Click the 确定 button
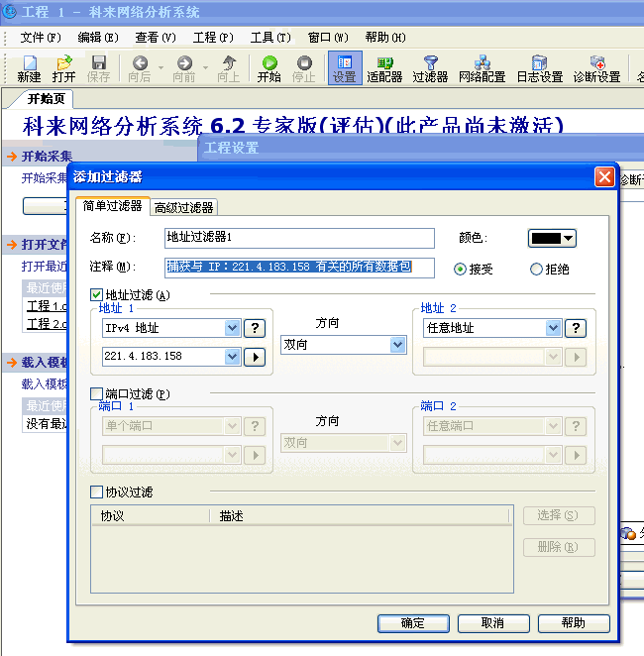Image resolution: width=644 pixels, height=656 pixels. tap(413, 623)
